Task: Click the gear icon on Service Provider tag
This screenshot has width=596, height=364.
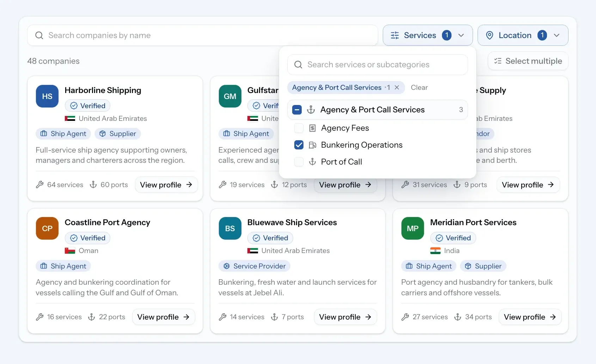Action: tap(227, 266)
